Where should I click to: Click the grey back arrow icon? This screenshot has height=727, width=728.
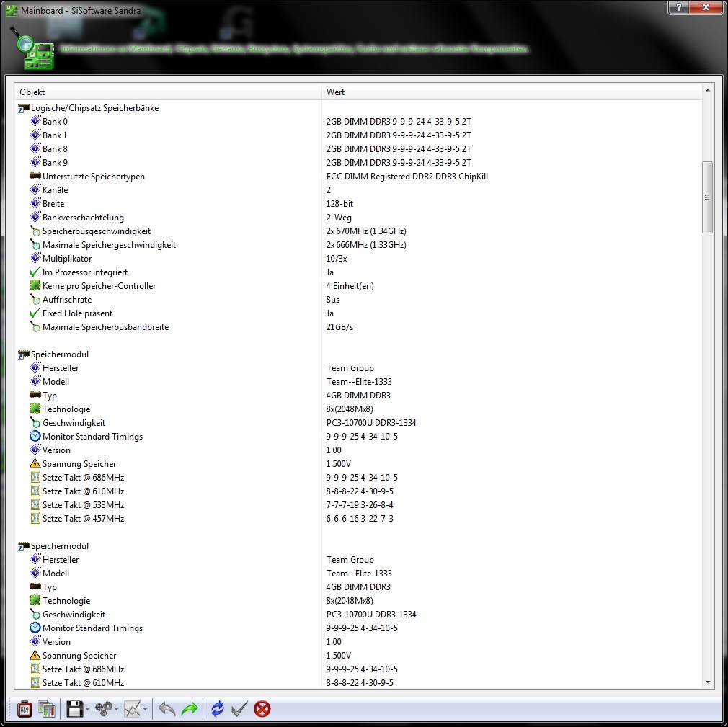[x=167, y=709]
